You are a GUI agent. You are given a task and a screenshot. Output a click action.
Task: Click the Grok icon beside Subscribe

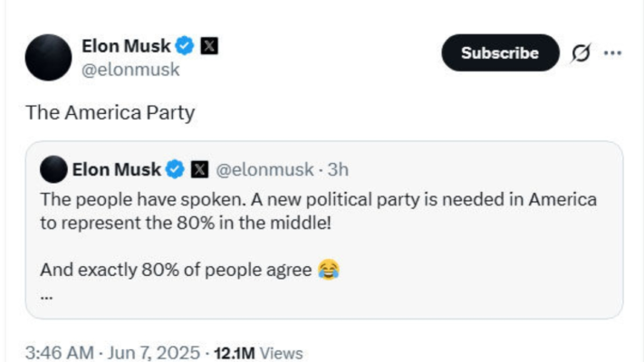579,53
